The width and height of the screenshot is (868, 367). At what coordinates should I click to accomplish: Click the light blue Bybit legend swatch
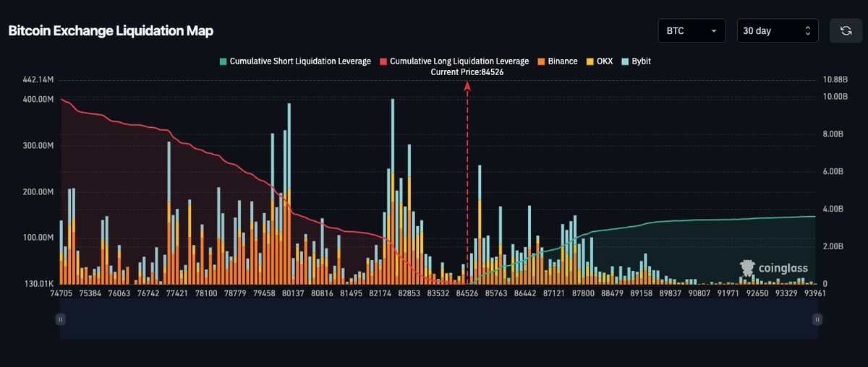pyautogui.click(x=624, y=61)
